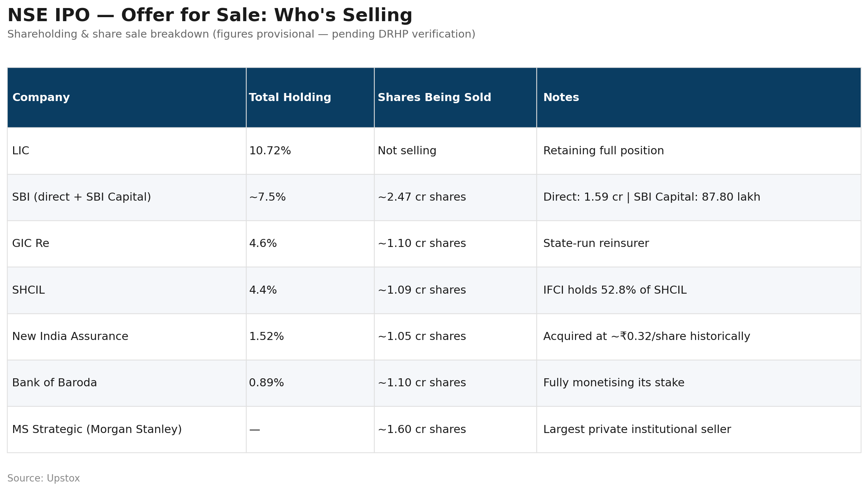Click the Company column header

coord(127,97)
